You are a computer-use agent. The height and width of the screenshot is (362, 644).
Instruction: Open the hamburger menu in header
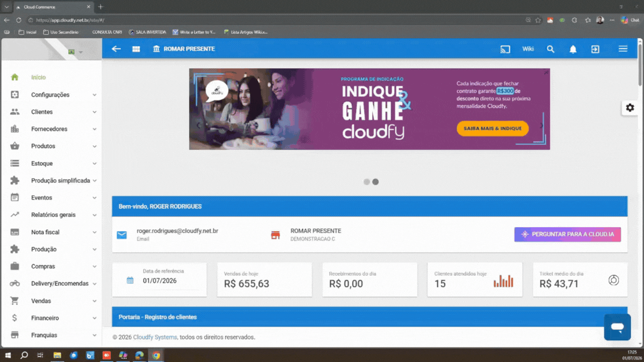point(623,49)
